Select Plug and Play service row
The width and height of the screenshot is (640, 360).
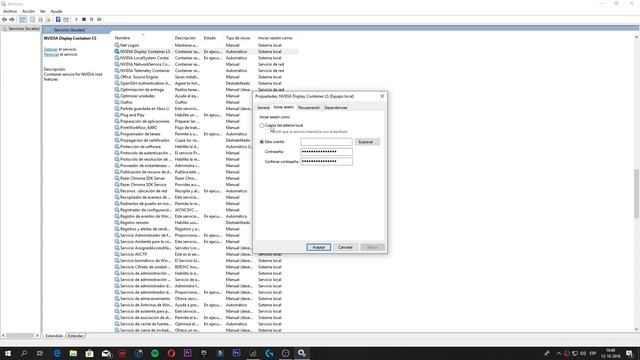coord(183,115)
